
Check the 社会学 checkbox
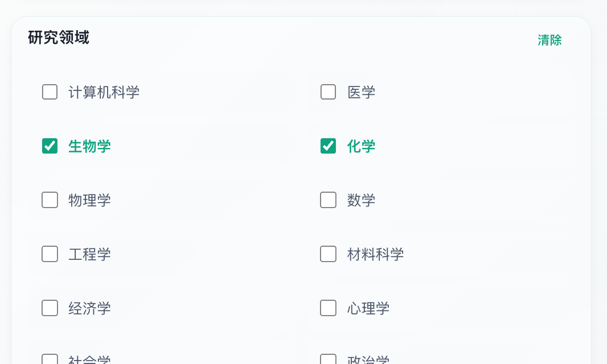[x=50, y=359]
